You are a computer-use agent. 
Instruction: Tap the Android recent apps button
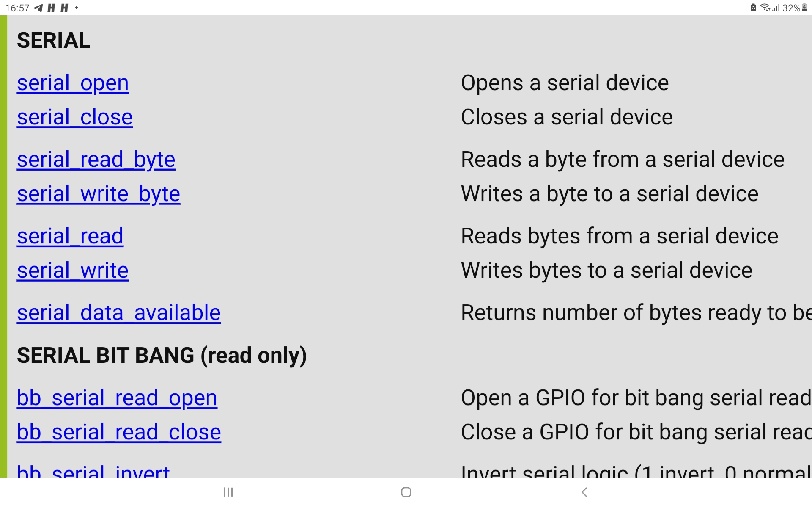click(228, 492)
